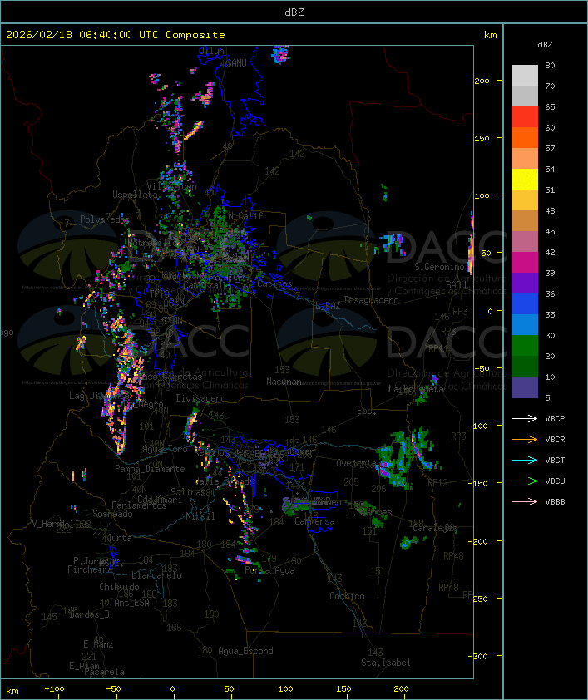Viewport: 588px width, 700px height.
Task: Click the Desaguadero place label
Action: coord(371,300)
